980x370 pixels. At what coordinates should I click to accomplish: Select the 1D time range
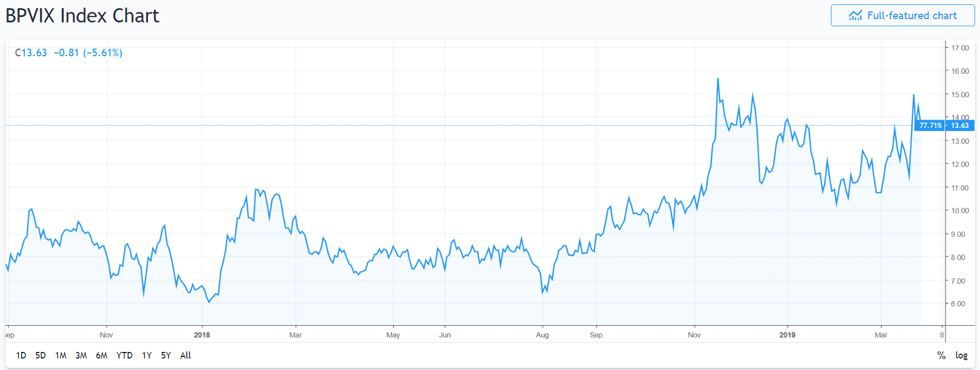pyautogui.click(x=21, y=355)
